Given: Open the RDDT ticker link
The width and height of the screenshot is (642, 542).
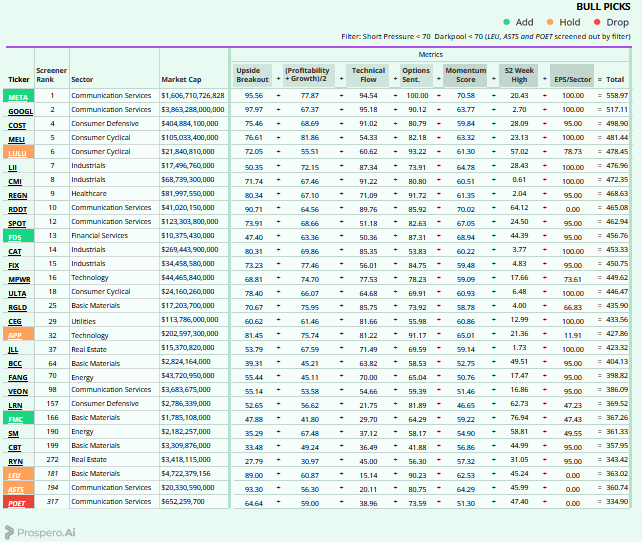Looking at the screenshot, I should pos(18,210).
